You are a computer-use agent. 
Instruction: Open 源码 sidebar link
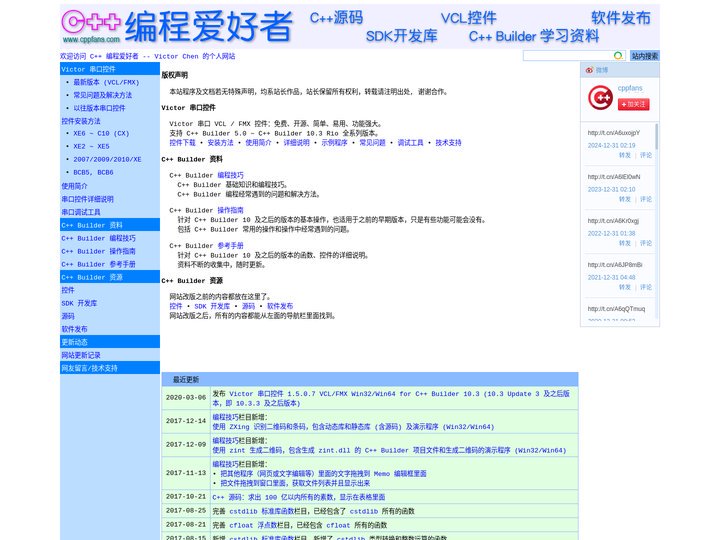[68, 316]
